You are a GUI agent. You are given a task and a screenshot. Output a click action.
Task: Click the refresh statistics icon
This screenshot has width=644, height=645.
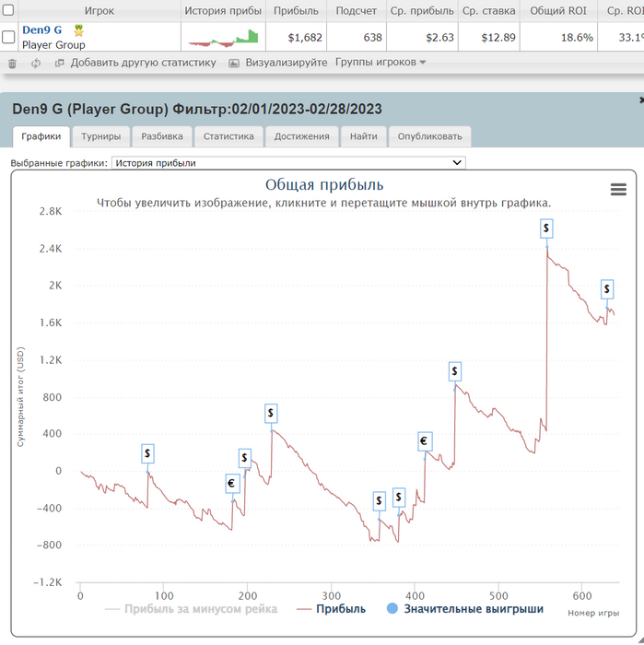pos(36,64)
